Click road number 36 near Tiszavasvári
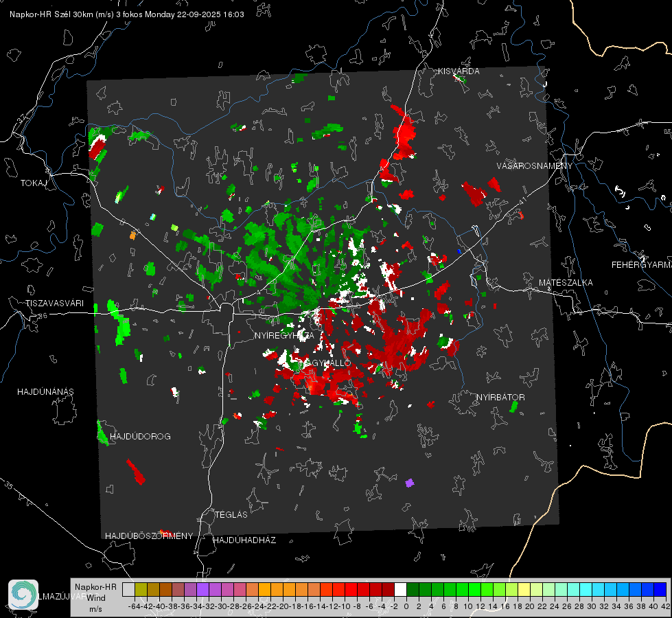The image size is (672, 618). [43, 315]
